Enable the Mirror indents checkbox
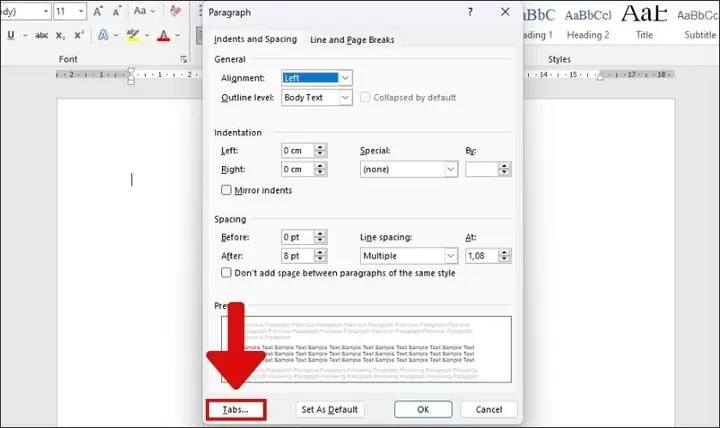Image resolution: width=720 pixels, height=428 pixels. click(x=226, y=190)
